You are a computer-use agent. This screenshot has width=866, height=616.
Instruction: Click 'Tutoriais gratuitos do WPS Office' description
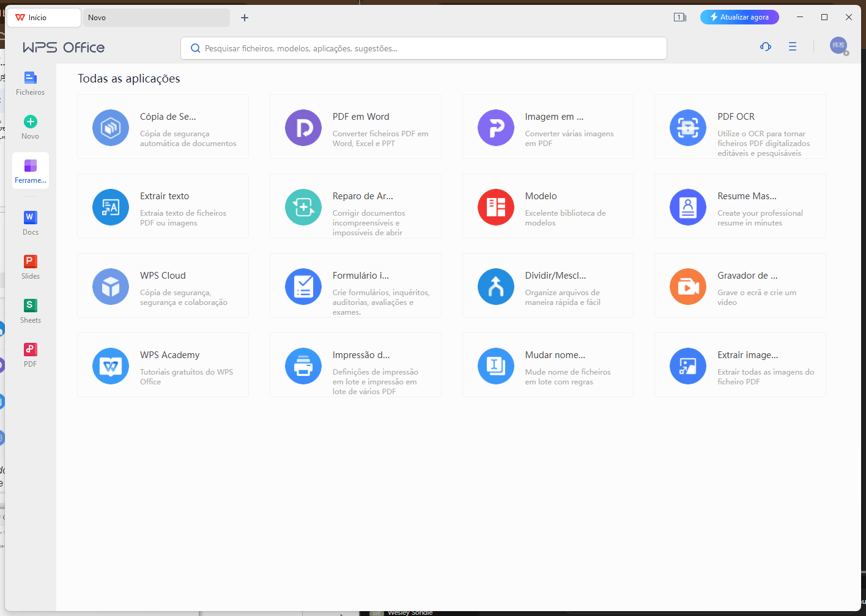187,376
